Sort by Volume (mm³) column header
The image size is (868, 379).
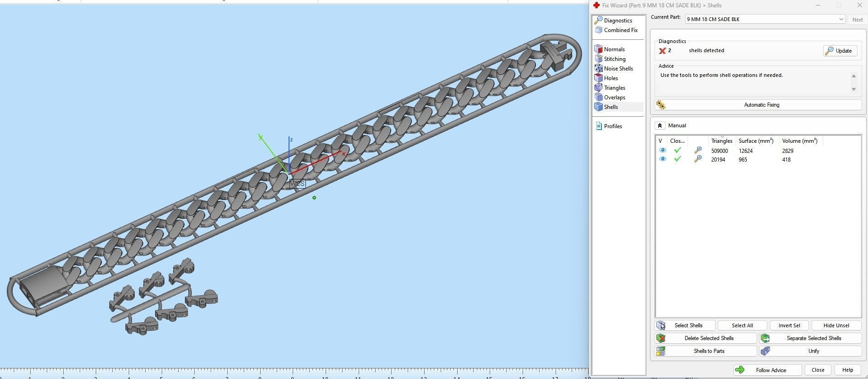pyautogui.click(x=800, y=141)
